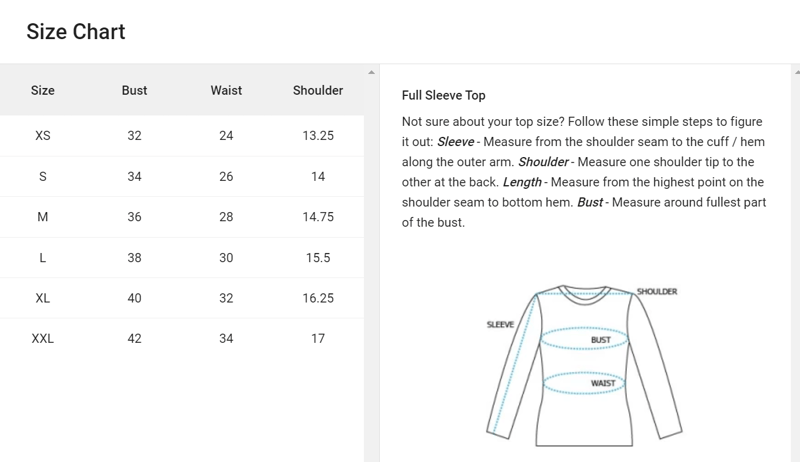Choose the XXL size row label
This screenshot has width=800, height=462.
coord(43,339)
